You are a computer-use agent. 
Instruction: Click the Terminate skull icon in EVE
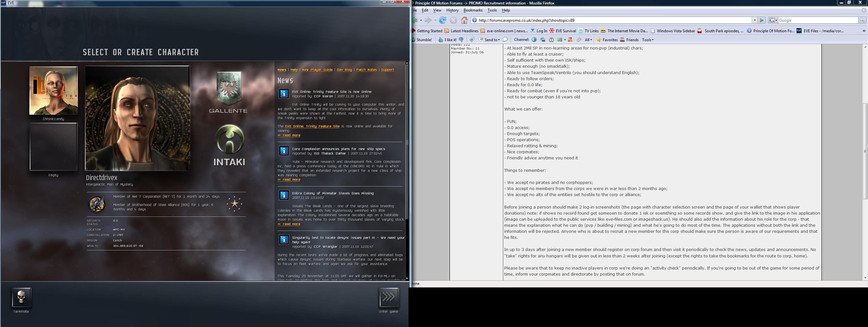(x=21, y=297)
